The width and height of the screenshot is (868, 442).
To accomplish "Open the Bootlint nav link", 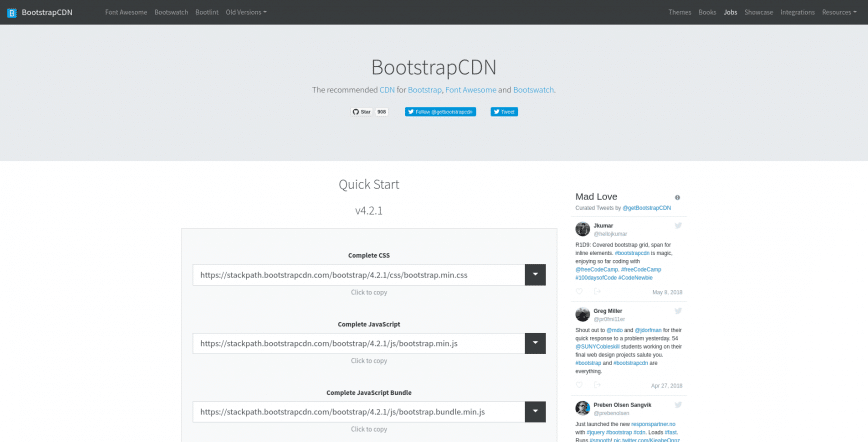I will pos(207,12).
